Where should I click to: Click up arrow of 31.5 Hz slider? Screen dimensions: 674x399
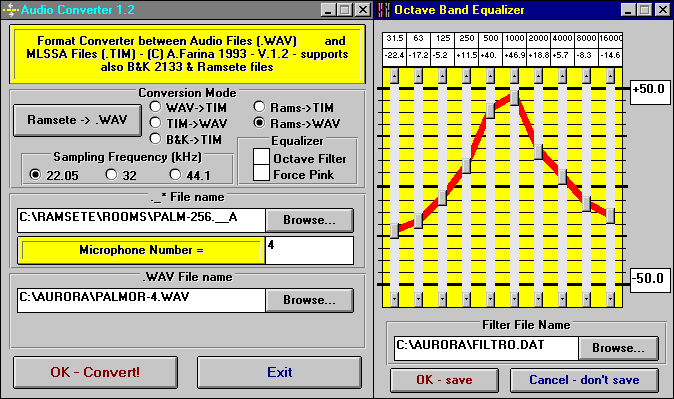(394, 77)
